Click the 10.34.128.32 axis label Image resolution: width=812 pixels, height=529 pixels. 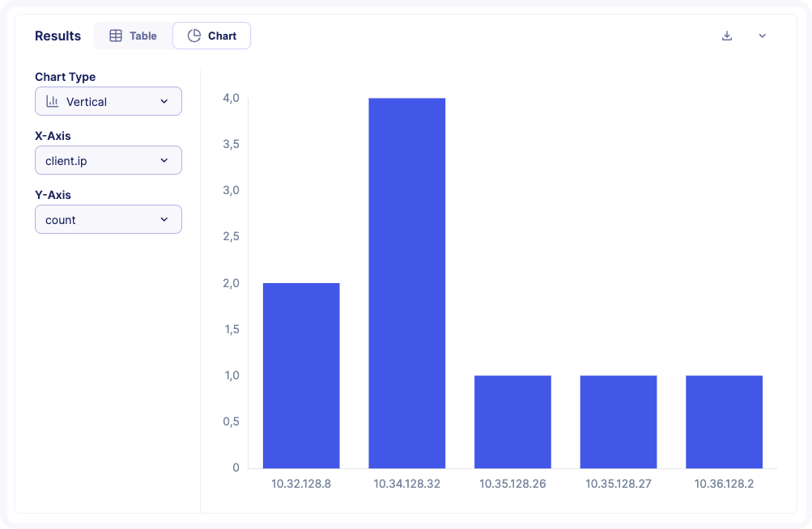click(407, 484)
